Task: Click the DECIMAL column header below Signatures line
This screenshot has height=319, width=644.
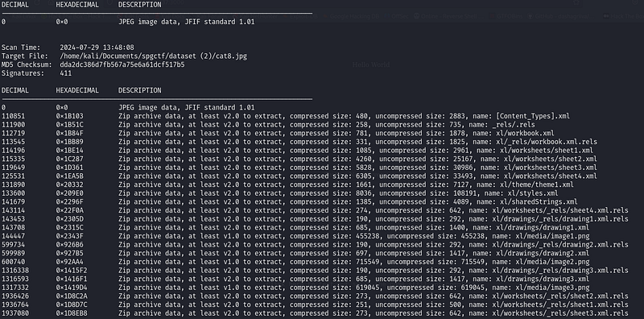Action: tap(15, 90)
